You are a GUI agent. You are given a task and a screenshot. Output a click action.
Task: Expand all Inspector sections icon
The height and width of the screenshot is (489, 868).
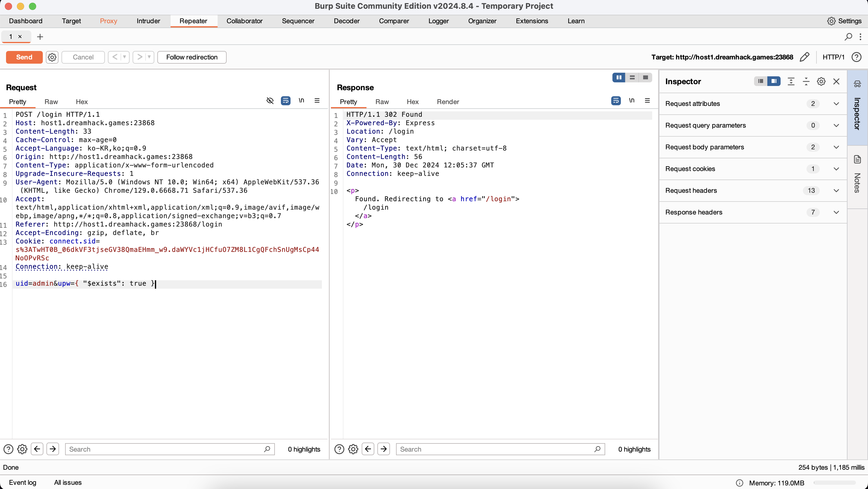coord(791,81)
